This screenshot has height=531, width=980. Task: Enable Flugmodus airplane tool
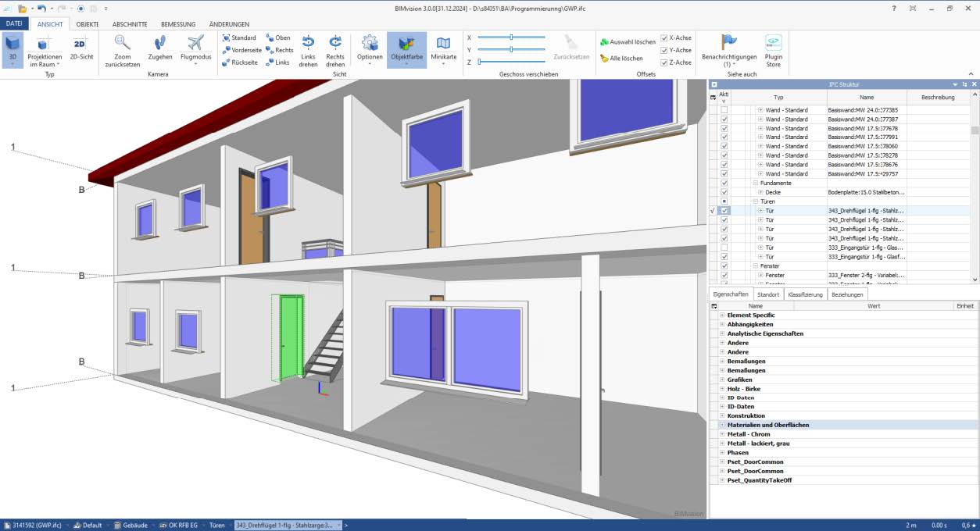pyautogui.click(x=195, y=50)
